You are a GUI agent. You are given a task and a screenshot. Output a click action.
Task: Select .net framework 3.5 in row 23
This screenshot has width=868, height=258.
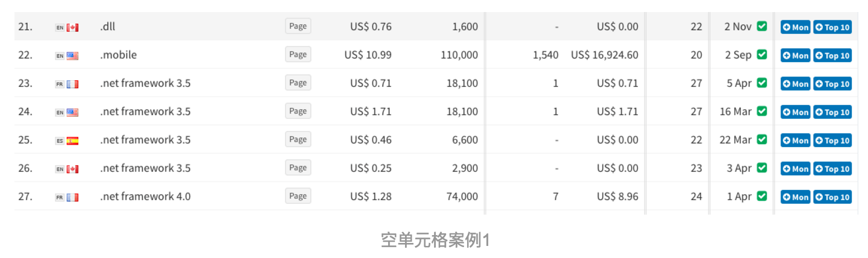pos(145,83)
